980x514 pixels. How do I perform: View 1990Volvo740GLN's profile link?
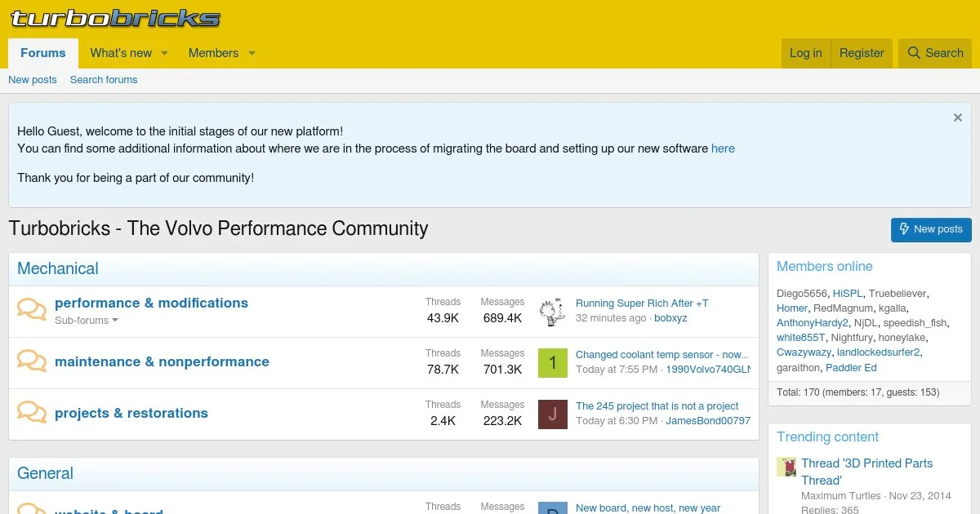pyautogui.click(x=708, y=370)
